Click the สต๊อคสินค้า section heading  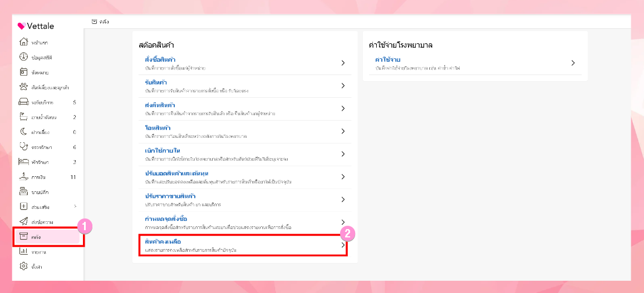point(158,45)
